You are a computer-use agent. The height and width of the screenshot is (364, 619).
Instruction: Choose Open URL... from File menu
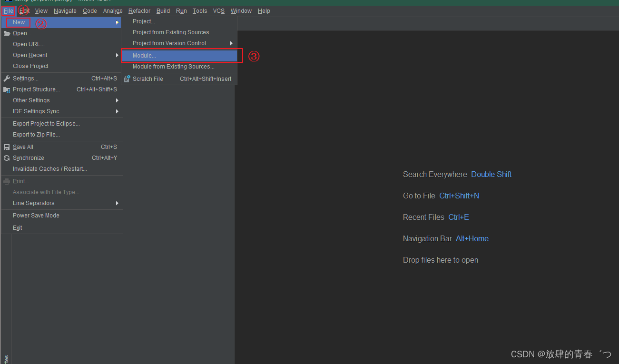(61, 44)
